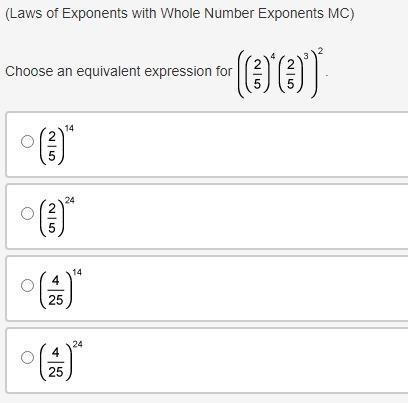
Task: Click the (4/25)^24 answer expression
Action: [61, 361]
